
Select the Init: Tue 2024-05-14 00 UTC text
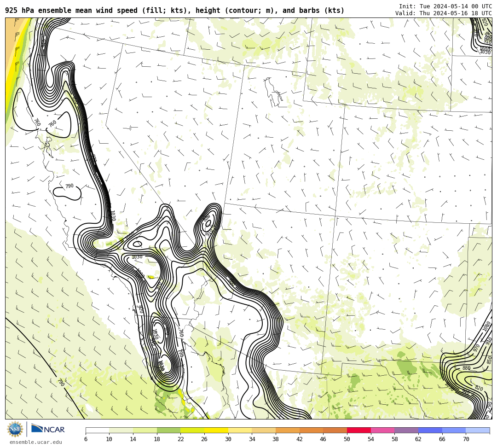click(x=445, y=6)
